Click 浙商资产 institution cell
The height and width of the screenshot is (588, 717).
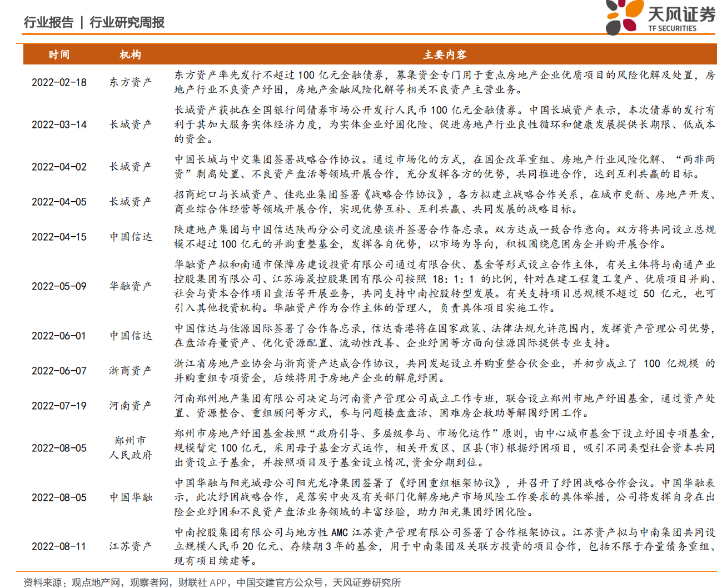tap(130, 371)
